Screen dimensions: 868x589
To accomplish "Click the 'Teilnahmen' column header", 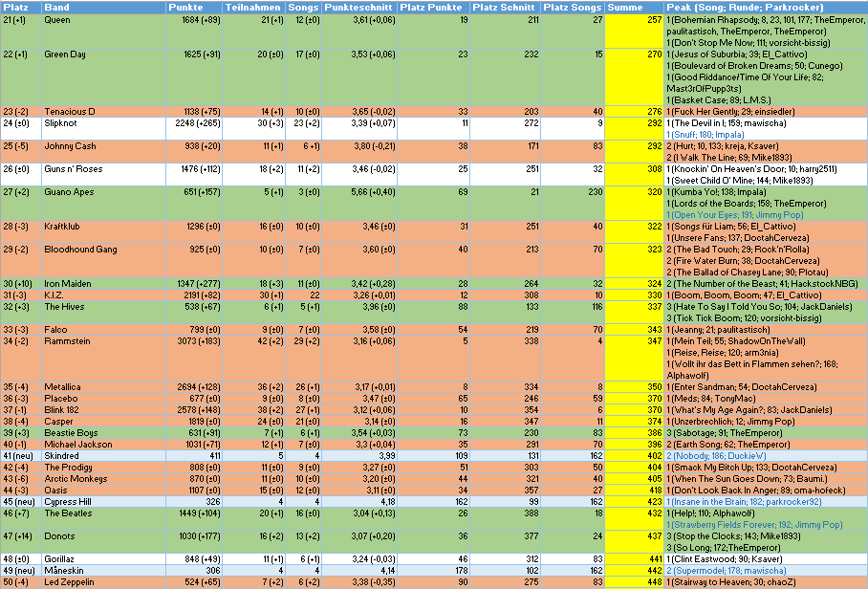I will pos(253,8).
